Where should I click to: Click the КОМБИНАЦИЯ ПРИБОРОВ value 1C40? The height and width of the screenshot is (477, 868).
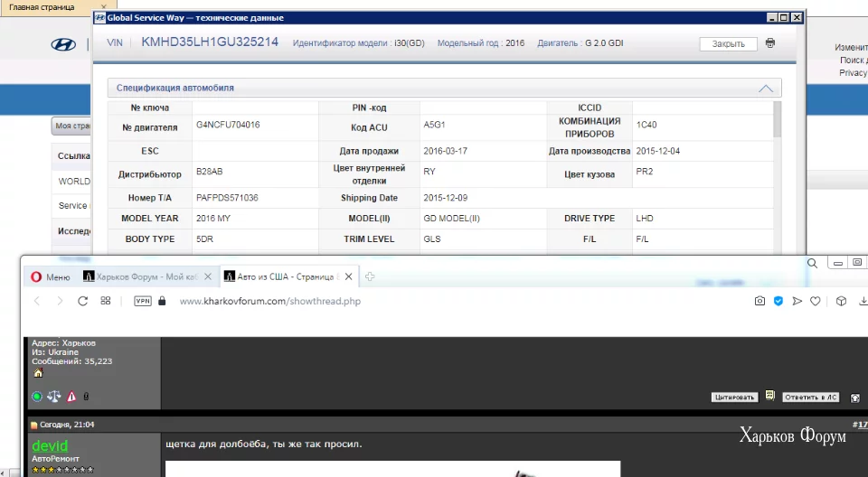tap(646, 125)
